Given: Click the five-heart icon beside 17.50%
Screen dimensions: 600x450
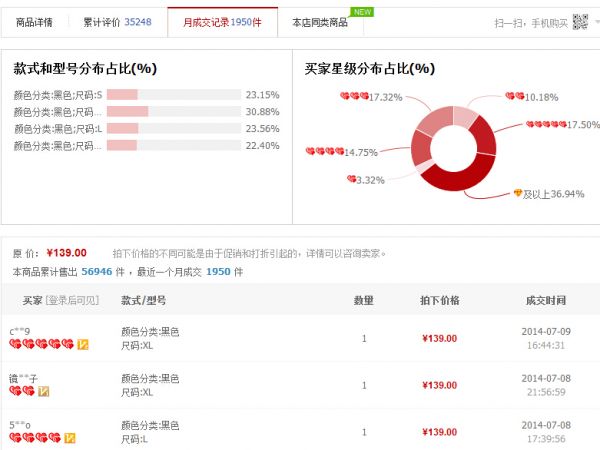Looking at the screenshot, I should (546, 124).
